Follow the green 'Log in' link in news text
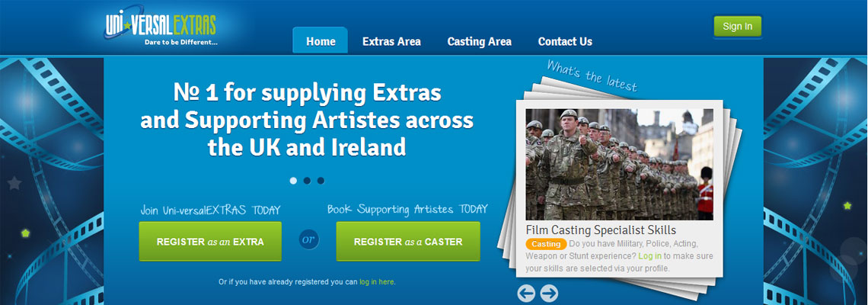Screen dimensions: 868x305 tap(650, 256)
